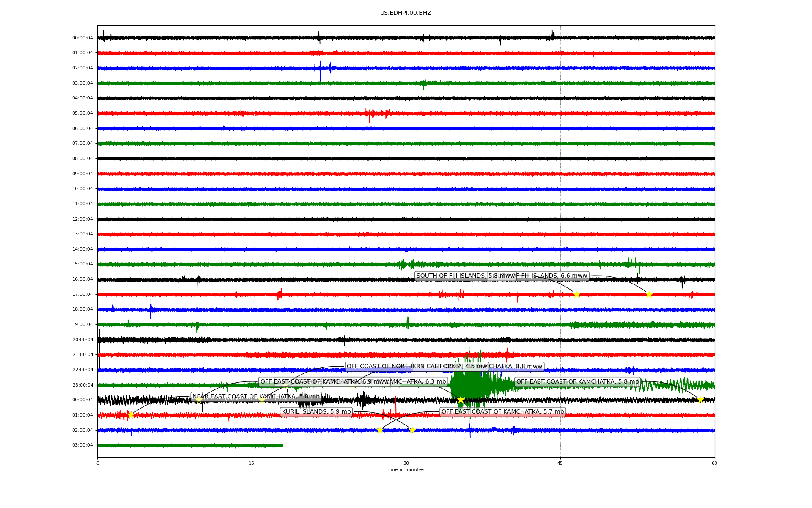Select the 19:00:04 trace label
The width and height of the screenshot is (812, 508).
(82, 325)
